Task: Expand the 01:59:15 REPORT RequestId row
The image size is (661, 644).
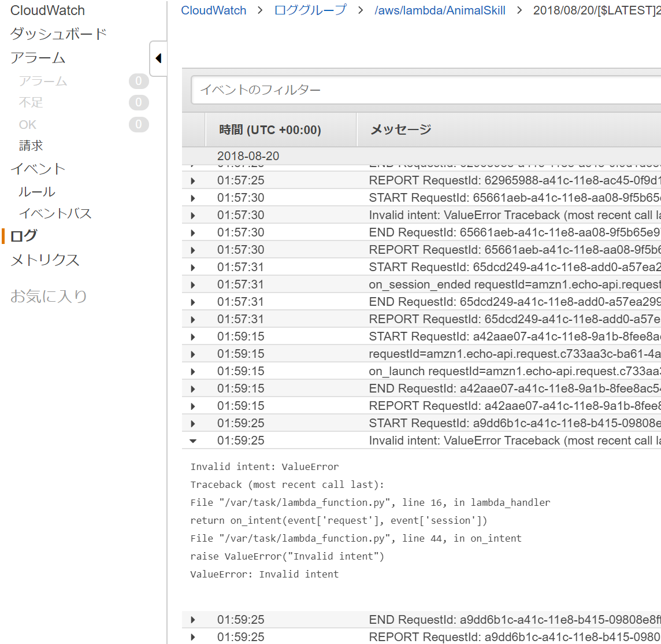Action: 192,406
